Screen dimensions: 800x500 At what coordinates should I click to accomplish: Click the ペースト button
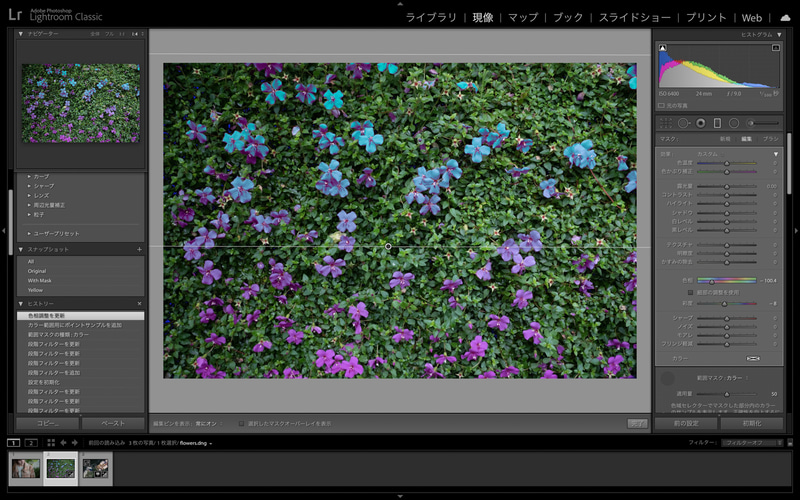(x=113, y=423)
